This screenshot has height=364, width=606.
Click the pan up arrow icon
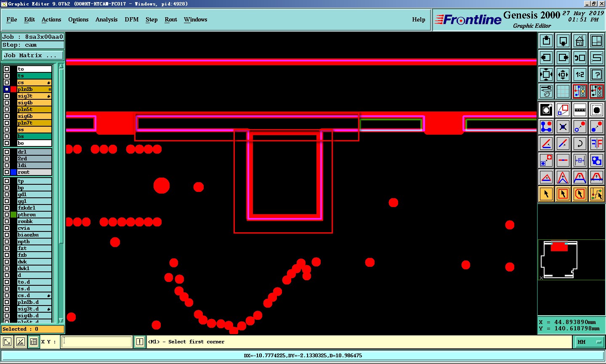tap(546, 41)
